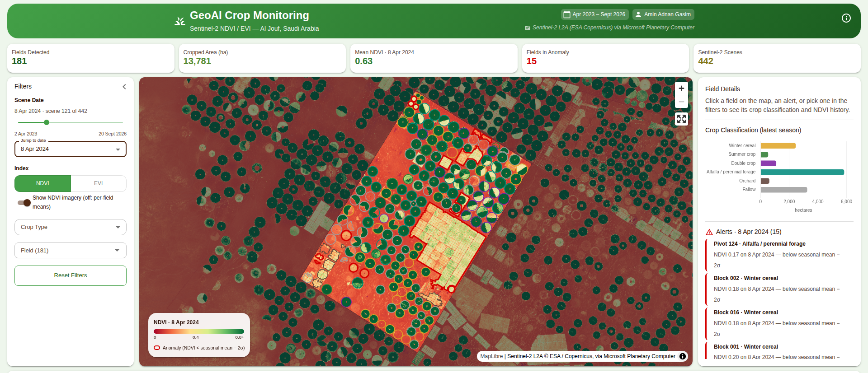The height and width of the screenshot is (373, 868).
Task: Enter fullscreen map view
Action: (x=681, y=119)
